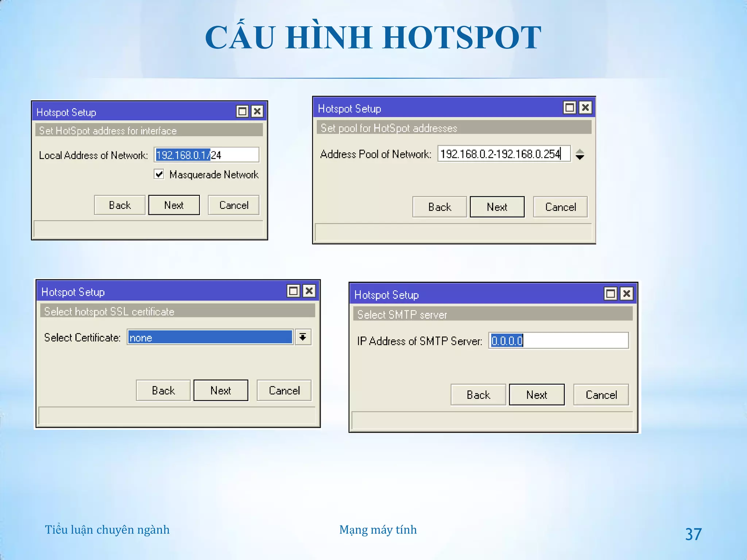747x560 pixels.
Task: Open the Select Certificate dropdown arrow
Action: [303, 337]
